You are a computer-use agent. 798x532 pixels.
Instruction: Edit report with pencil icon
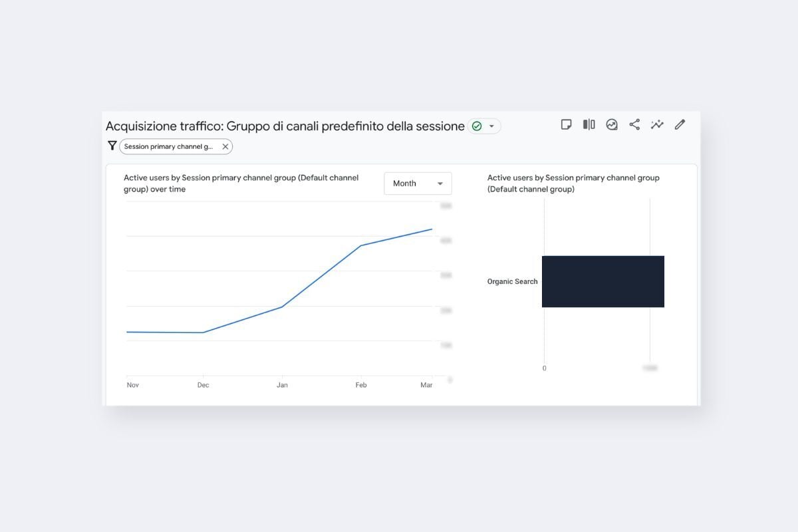coord(680,124)
